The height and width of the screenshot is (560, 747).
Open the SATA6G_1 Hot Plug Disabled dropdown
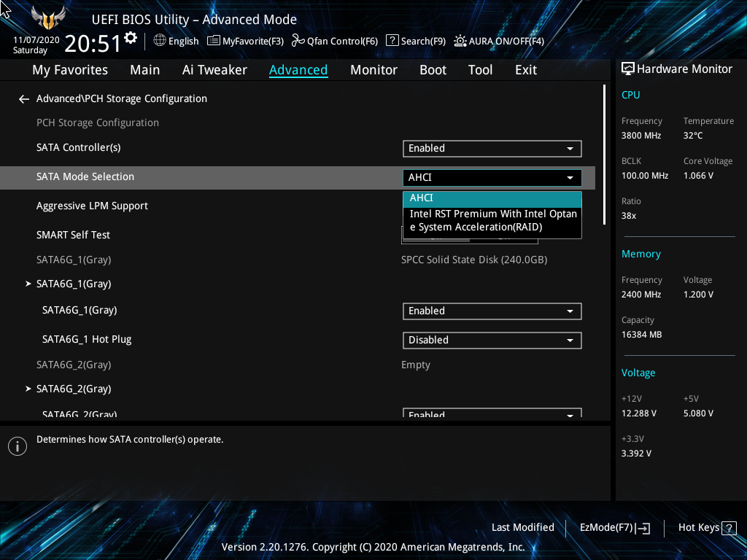492,340
